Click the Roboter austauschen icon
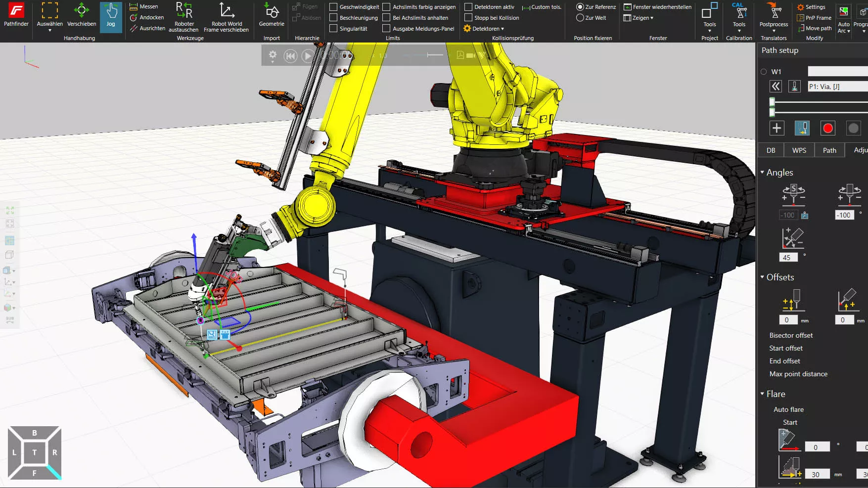868x488 pixels. click(184, 16)
